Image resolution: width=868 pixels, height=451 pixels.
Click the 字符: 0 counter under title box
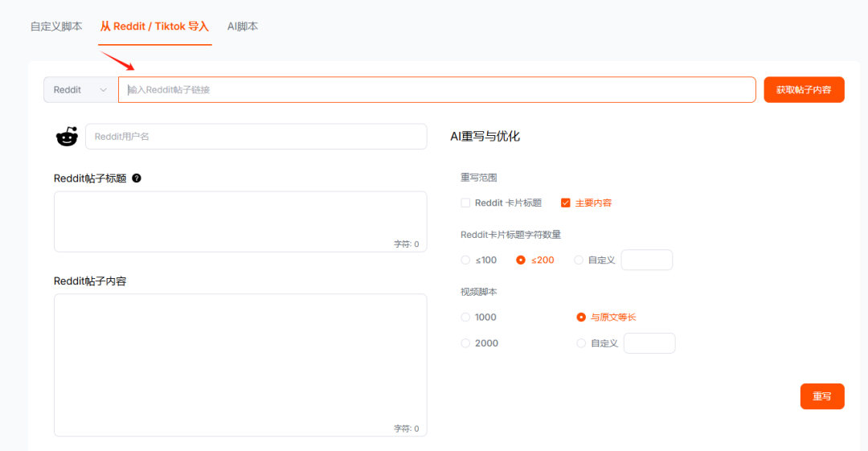point(407,244)
